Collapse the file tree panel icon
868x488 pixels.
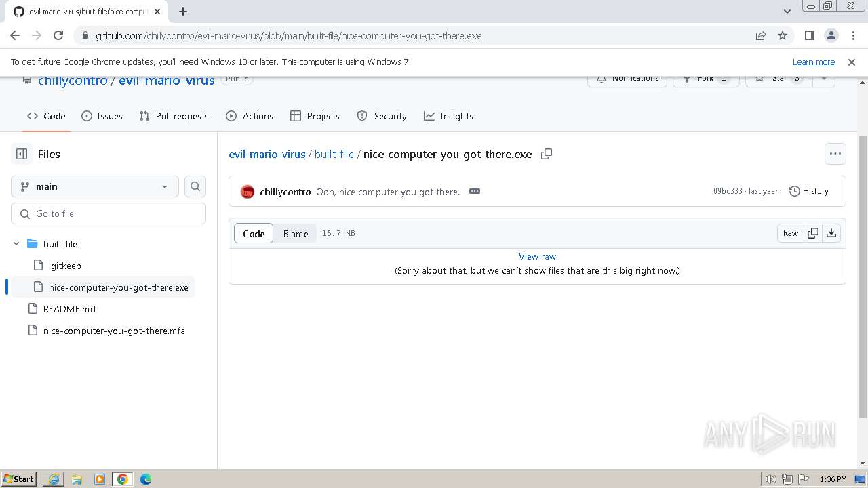pos(22,154)
